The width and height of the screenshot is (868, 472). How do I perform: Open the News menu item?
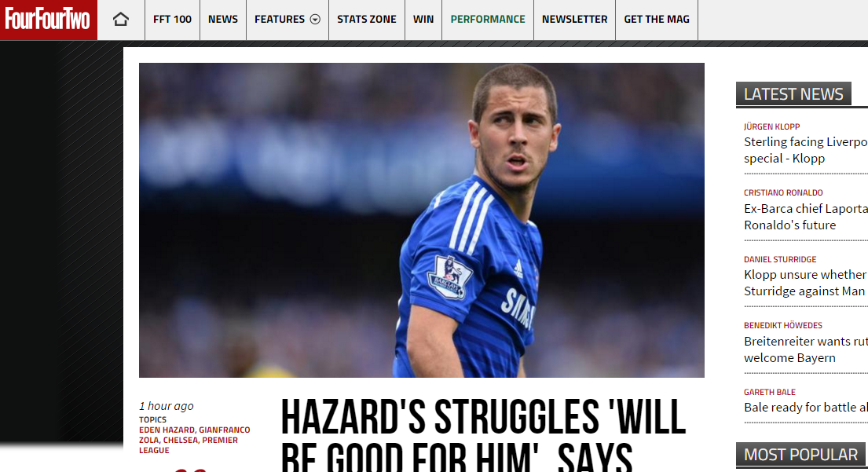(x=223, y=20)
